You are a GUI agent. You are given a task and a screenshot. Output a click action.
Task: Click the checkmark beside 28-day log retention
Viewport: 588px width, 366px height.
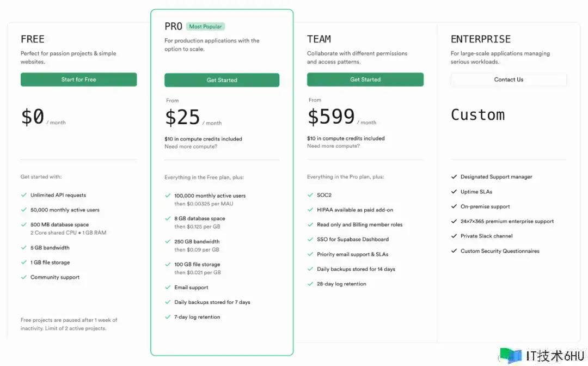tap(310, 284)
